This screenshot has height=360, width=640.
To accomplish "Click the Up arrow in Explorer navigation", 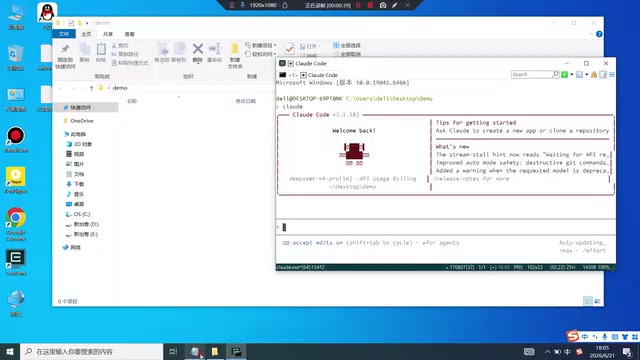I will point(91,88).
